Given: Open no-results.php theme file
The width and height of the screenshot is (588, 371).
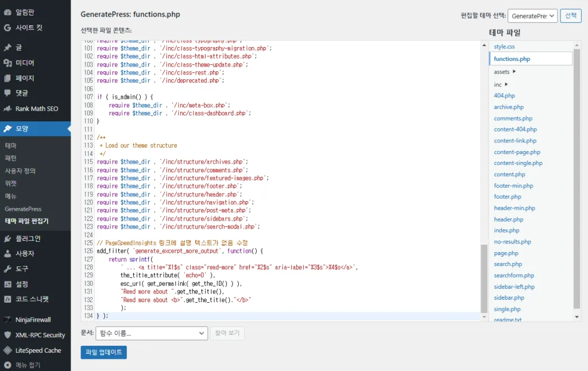Looking at the screenshot, I should [x=512, y=242].
